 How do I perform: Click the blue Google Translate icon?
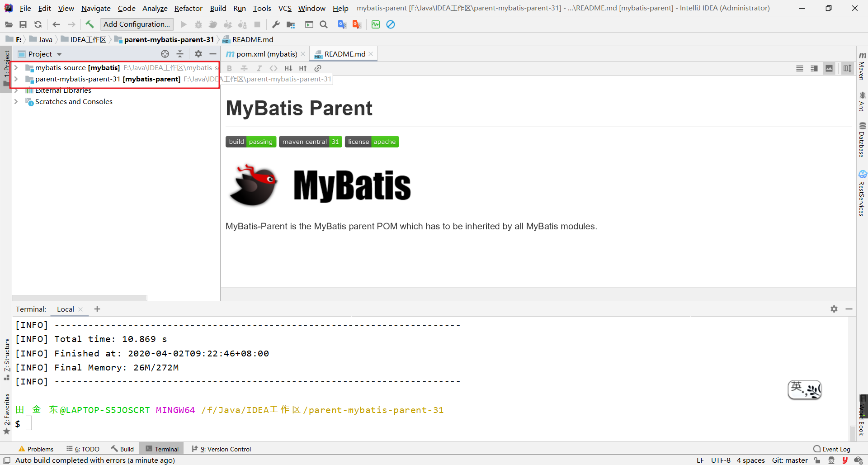pyautogui.click(x=342, y=24)
